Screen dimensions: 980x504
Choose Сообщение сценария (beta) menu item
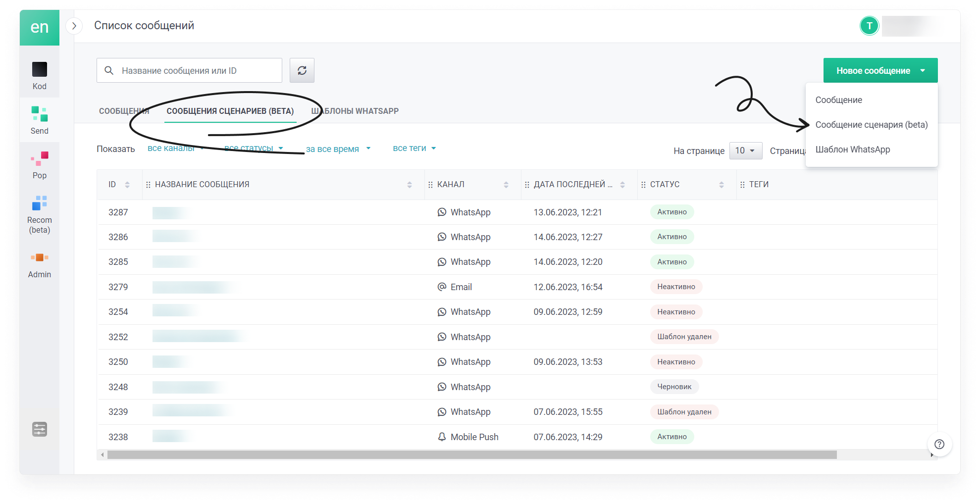pyautogui.click(x=872, y=125)
